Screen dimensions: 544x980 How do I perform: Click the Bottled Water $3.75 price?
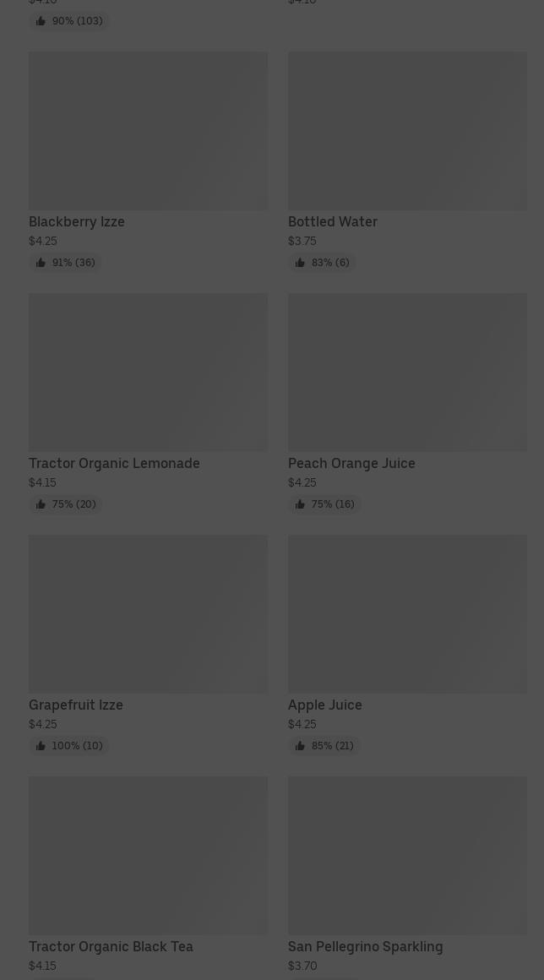[302, 241]
